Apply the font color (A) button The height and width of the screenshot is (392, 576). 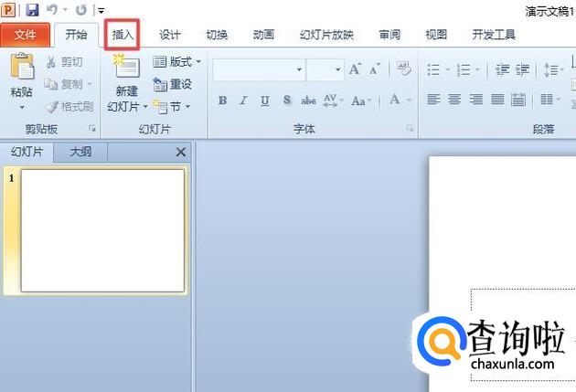(x=395, y=99)
